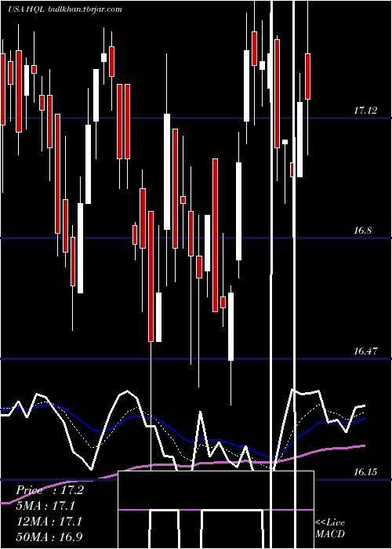Click the '5MA : 17.1' value
The image size is (392, 549).
click(x=45, y=506)
